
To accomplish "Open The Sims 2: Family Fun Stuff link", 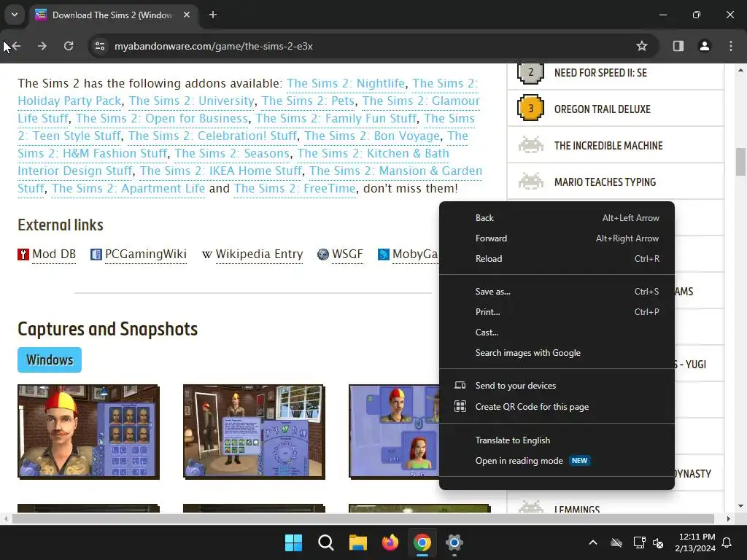I will pyautogui.click(x=336, y=118).
